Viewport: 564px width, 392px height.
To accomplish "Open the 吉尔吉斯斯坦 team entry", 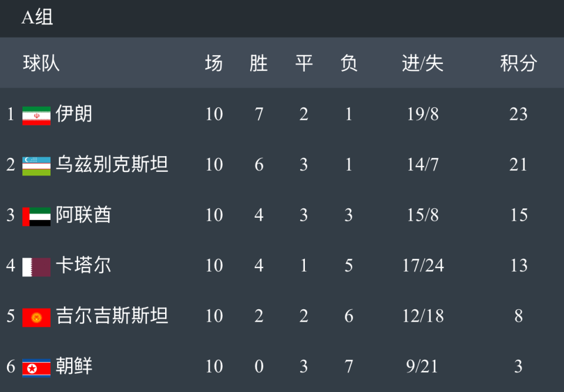I will coord(112,316).
